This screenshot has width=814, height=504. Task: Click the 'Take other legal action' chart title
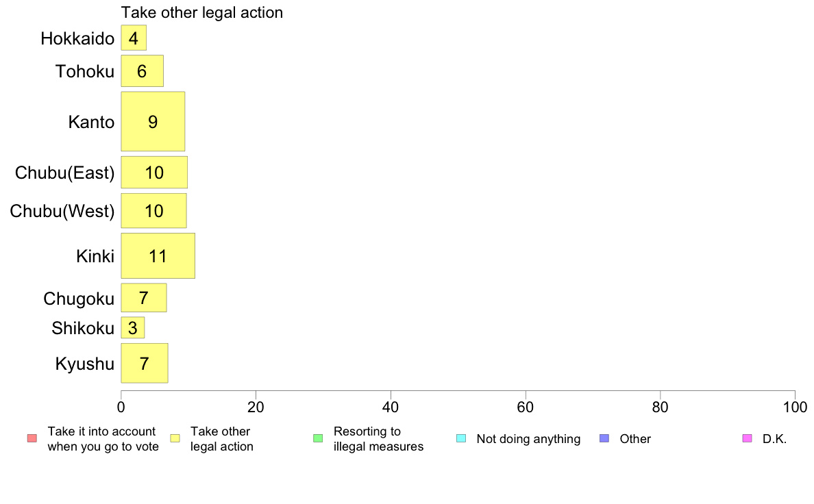pos(202,12)
